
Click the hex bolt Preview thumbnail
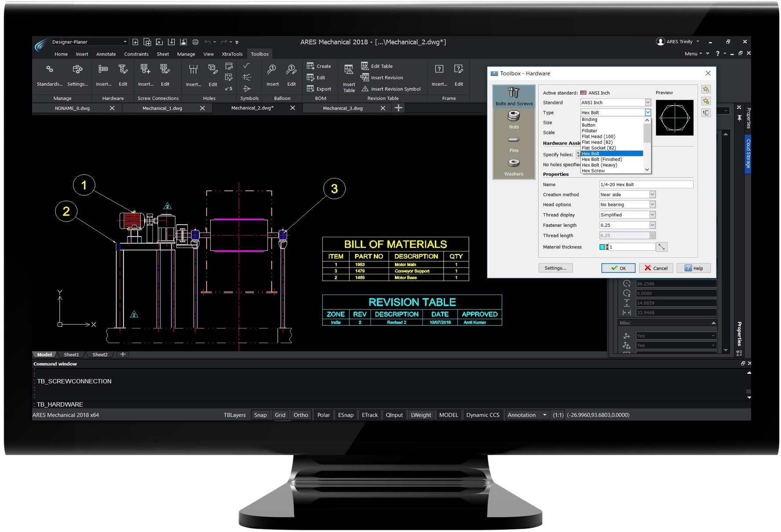(674, 117)
